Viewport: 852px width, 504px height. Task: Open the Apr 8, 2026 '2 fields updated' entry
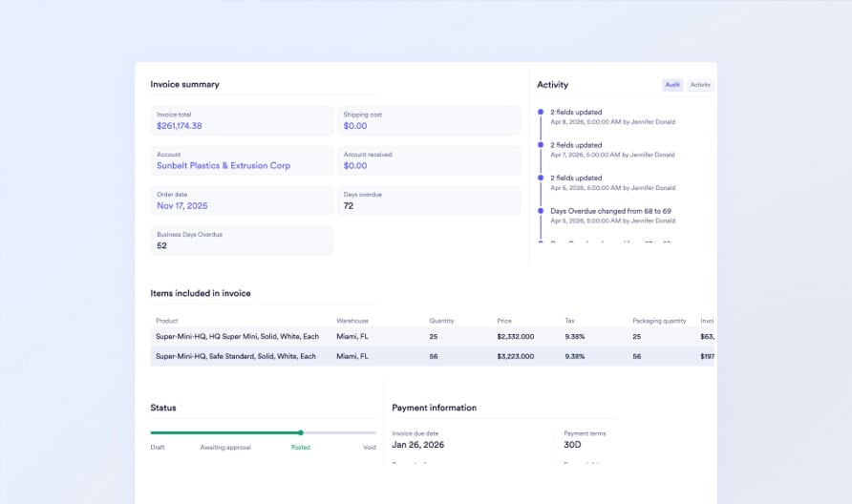pyautogui.click(x=612, y=116)
